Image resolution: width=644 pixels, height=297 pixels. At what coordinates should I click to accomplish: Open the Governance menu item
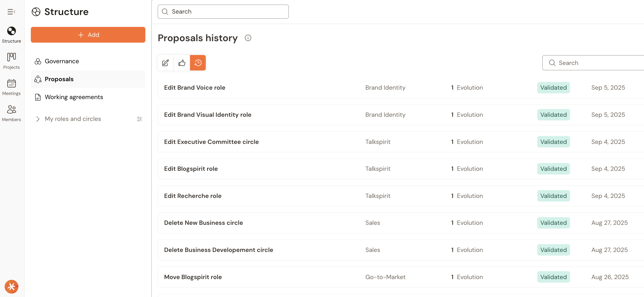88,61
